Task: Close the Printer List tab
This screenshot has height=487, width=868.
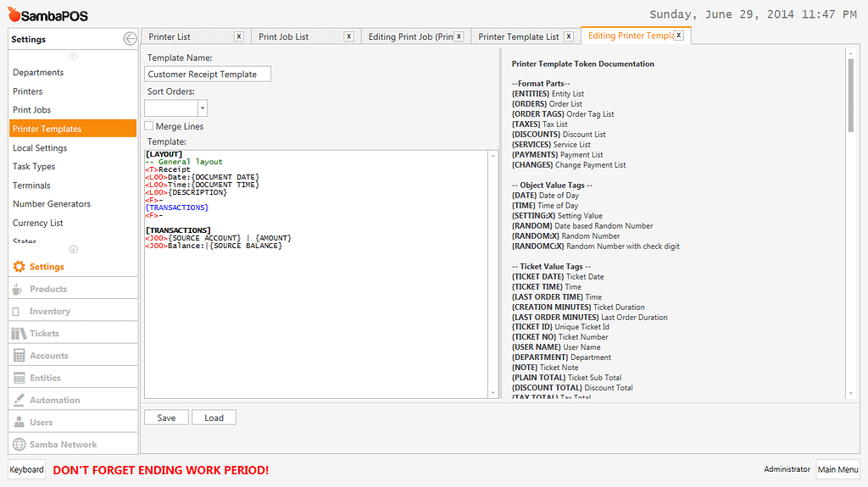Action: pyautogui.click(x=238, y=36)
